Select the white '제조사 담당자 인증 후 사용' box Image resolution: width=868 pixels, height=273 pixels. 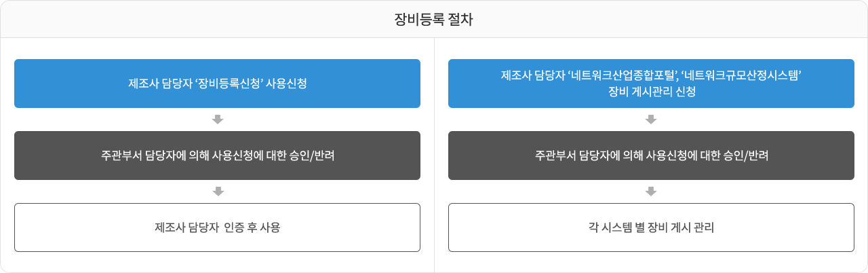217,227
